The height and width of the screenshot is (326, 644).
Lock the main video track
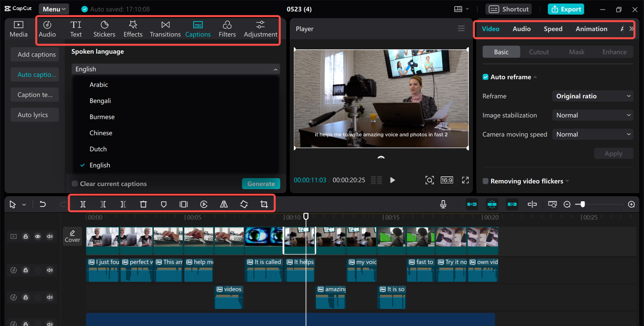pyautogui.click(x=26, y=236)
